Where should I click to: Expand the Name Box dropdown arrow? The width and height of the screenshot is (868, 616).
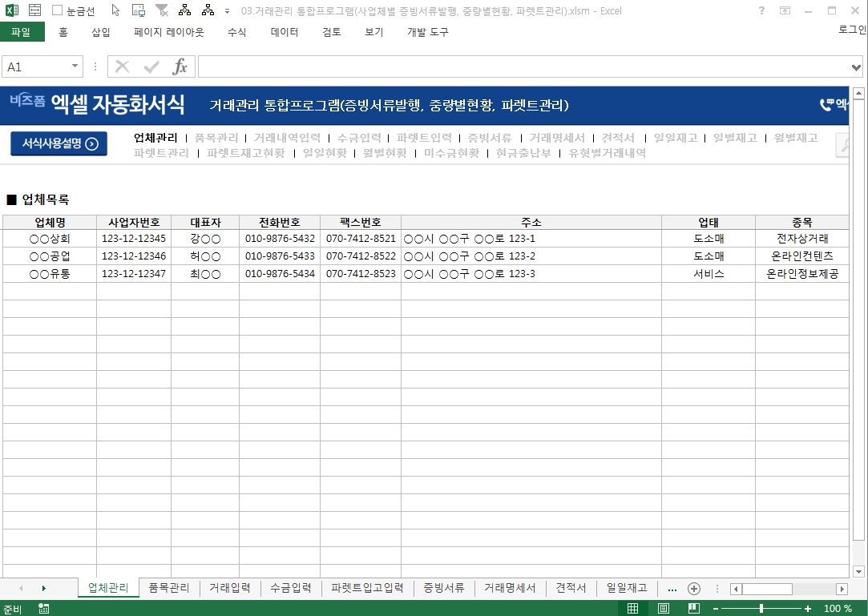[75, 66]
